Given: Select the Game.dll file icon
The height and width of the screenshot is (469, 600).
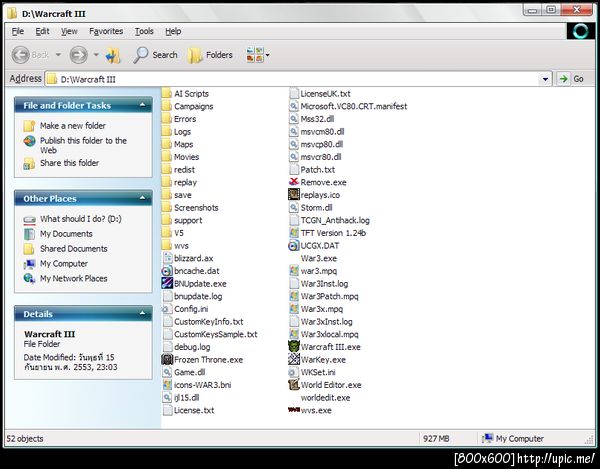Looking at the screenshot, I should (167, 372).
